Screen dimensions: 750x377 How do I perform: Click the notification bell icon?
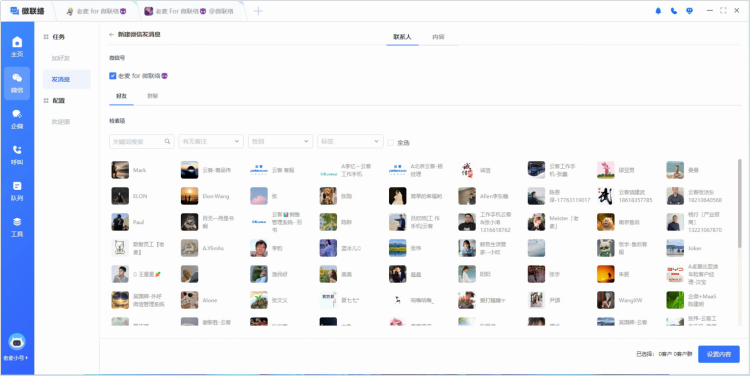[x=658, y=11]
